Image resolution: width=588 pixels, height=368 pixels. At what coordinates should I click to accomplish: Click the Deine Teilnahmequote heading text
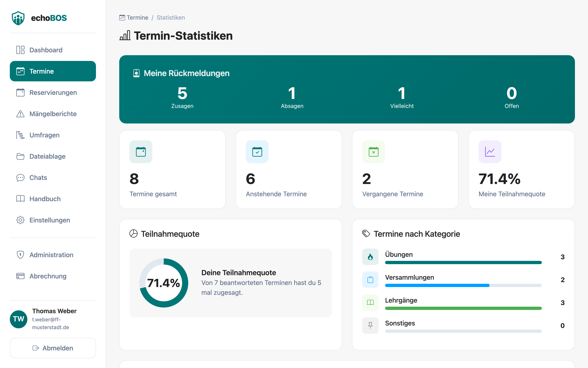(239, 273)
